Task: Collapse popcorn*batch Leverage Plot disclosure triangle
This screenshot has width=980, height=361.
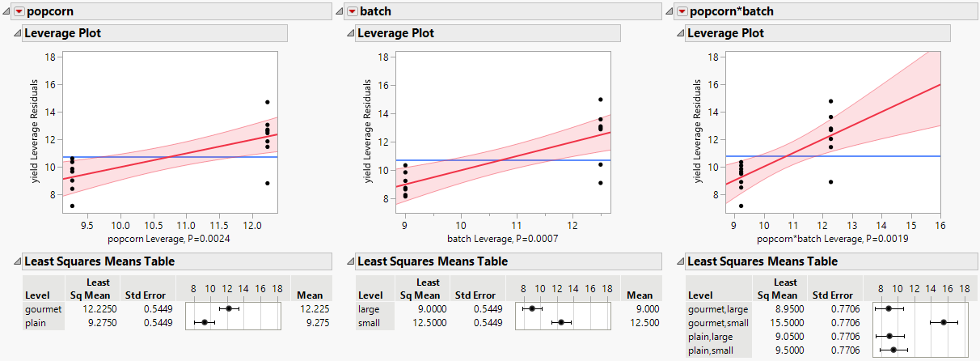Action: click(x=678, y=33)
